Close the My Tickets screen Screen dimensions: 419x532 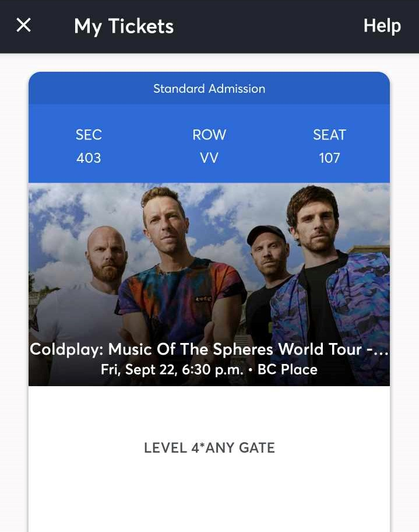[x=23, y=25]
